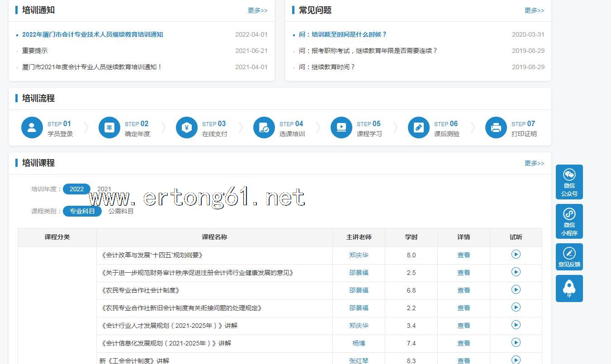611x364 pixels.
Task: Click the STEP 03 online payment icon
Action: (186, 128)
